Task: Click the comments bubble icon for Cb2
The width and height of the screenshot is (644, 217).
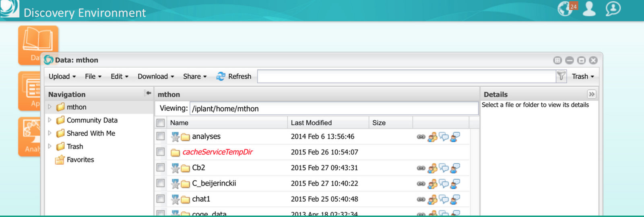Action: pyautogui.click(x=444, y=168)
